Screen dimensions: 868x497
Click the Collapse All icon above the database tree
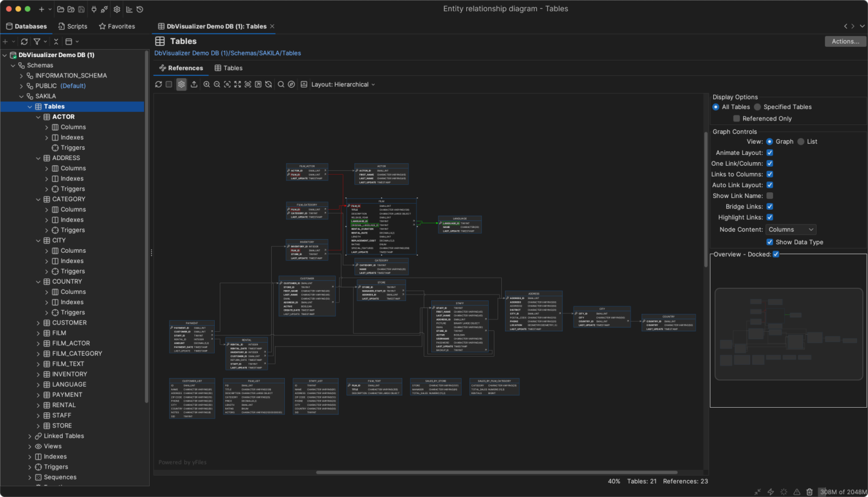[x=57, y=41]
